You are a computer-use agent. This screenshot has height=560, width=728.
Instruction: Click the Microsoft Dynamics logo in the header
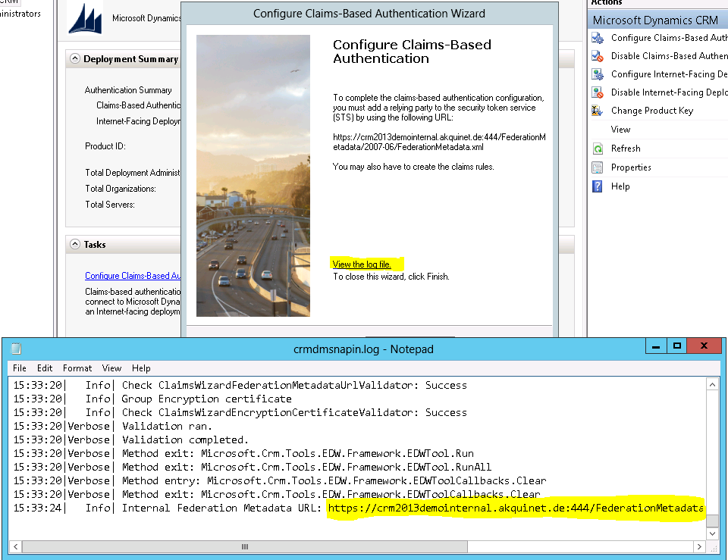(x=83, y=17)
